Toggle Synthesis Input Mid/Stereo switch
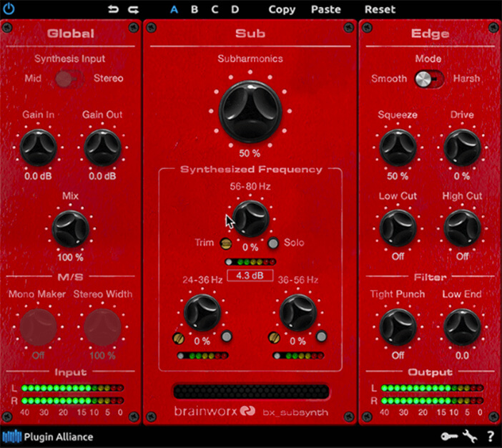The width and height of the screenshot is (502, 448). point(66,79)
